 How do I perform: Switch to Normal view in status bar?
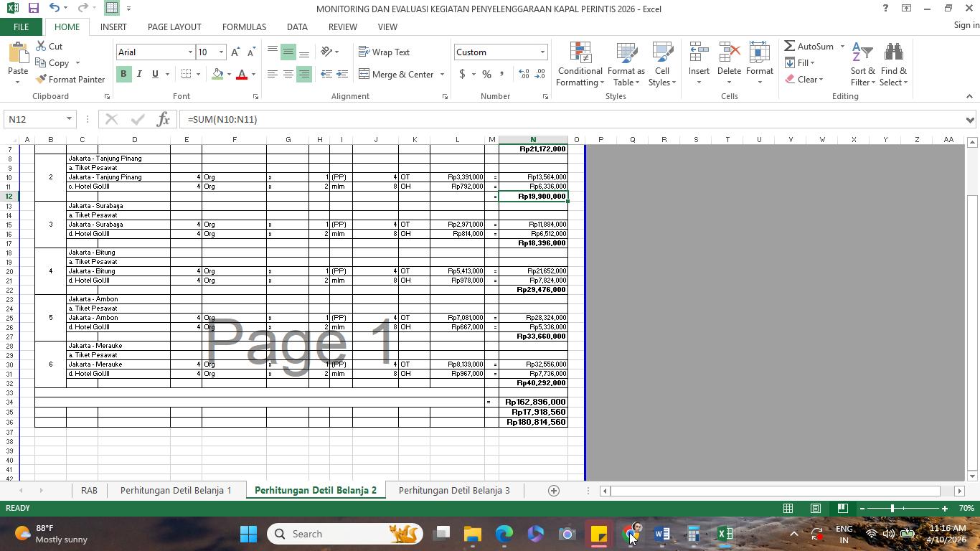click(788, 508)
